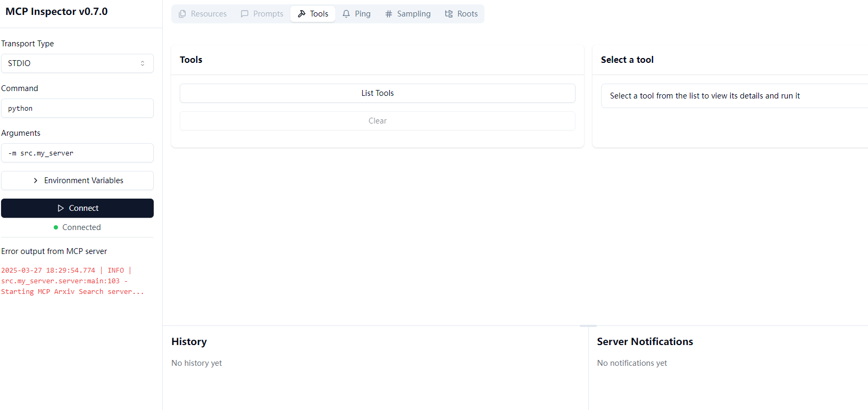Screen dimensions: 868x410
Task: Grab the pane resize handle above History
Action: click(588, 325)
